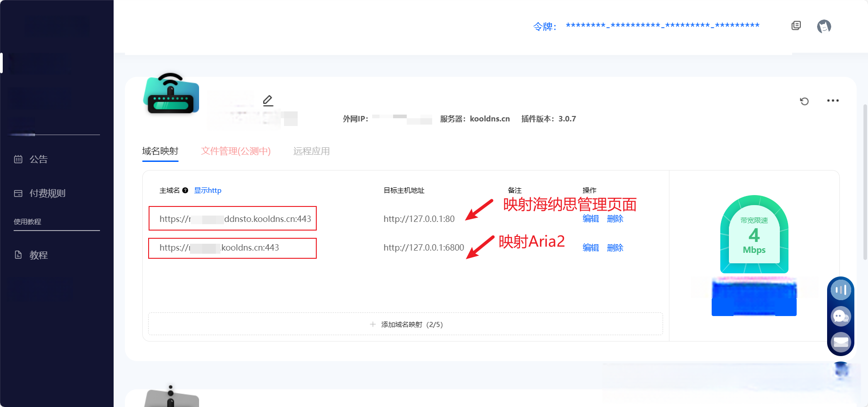868x407 pixels.
Task: Switch to the 文件管理(公测中) tab
Action: 236,151
